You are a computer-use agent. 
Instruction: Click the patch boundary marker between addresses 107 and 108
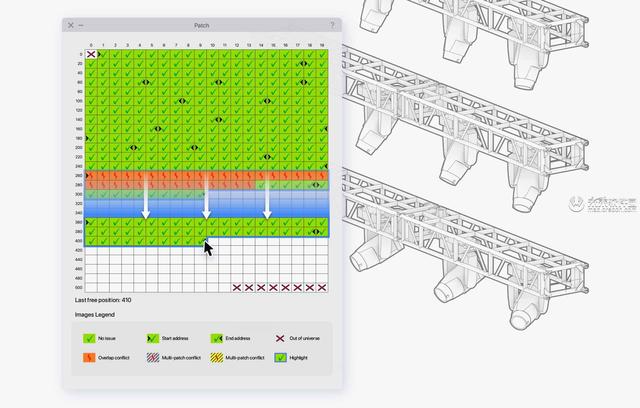(x=182, y=101)
